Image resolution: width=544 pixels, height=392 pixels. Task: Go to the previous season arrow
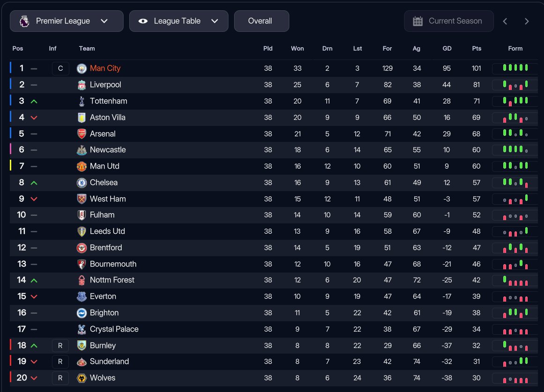(x=505, y=21)
